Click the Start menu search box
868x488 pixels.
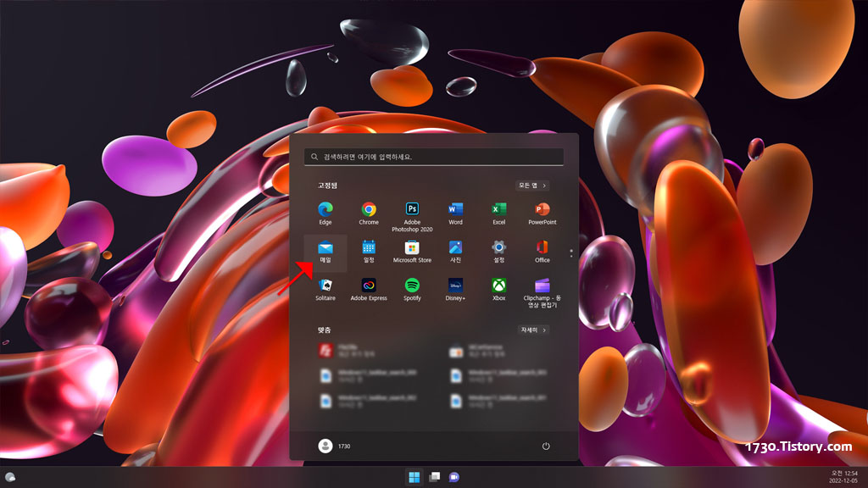(x=434, y=157)
